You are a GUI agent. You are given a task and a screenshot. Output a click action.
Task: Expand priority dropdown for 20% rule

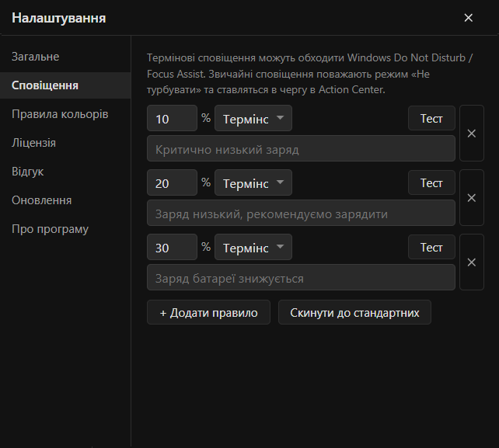253,182
